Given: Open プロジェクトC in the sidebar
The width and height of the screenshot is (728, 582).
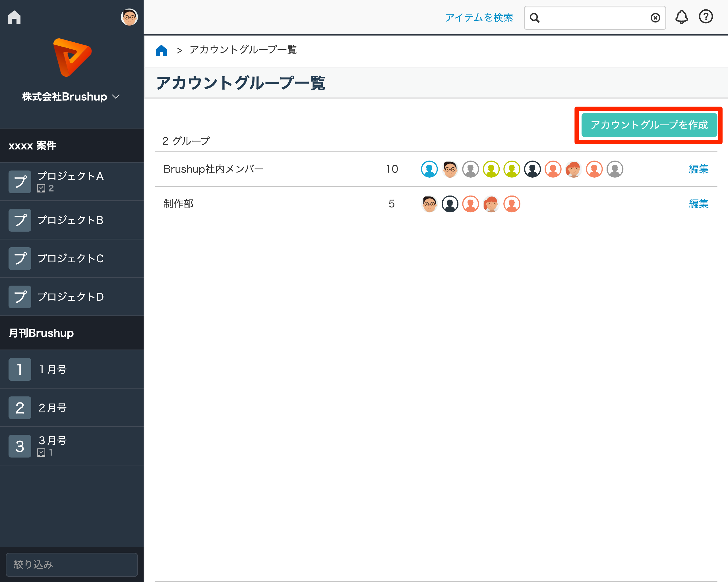Looking at the screenshot, I should pyautogui.click(x=72, y=258).
